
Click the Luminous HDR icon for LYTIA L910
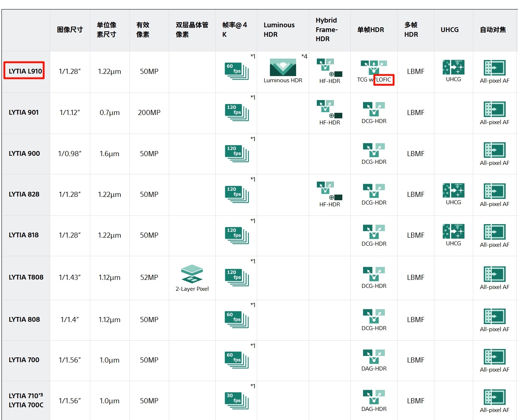[x=283, y=67]
